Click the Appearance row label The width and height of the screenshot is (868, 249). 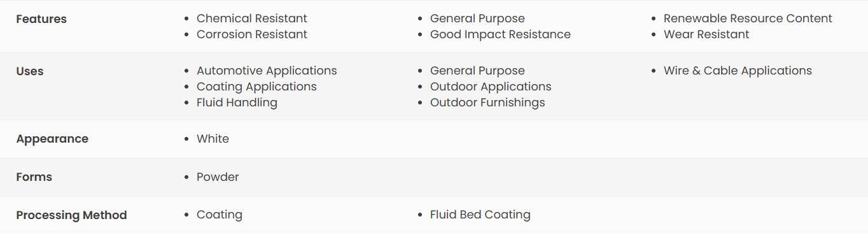point(52,139)
